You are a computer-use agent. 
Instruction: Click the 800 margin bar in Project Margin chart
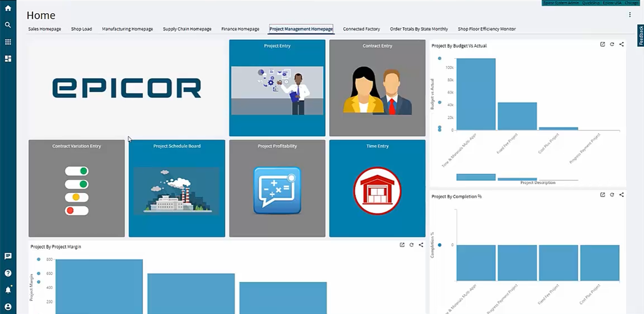click(x=99, y=287)
